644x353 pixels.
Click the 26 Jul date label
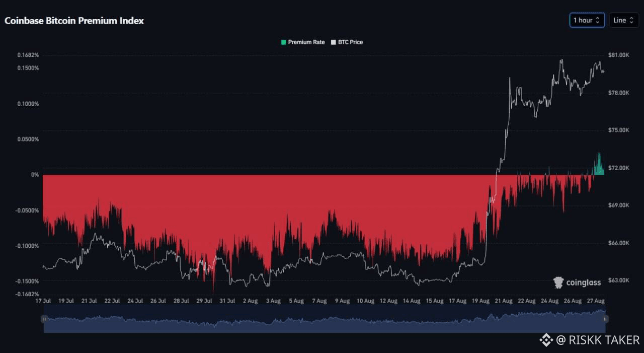[158, 301]
